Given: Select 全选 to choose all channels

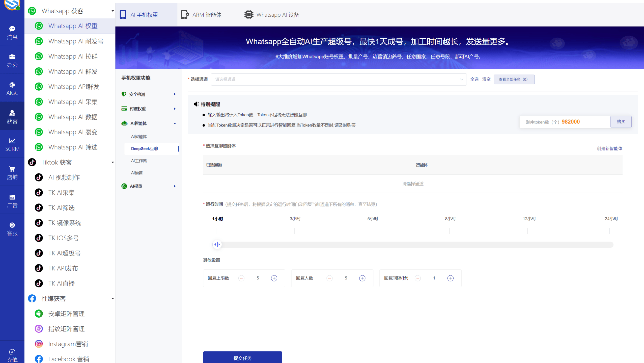Looking at the screenshot, I should [474, 79].
